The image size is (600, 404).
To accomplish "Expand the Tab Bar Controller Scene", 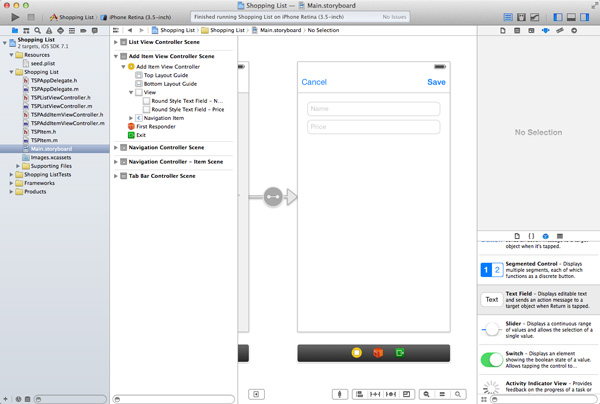I will pos(116,176).
